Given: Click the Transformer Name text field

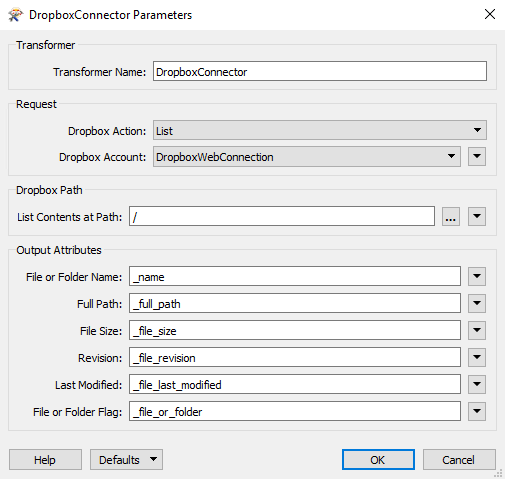Looking at the screenshot, I should pos(320,71).
